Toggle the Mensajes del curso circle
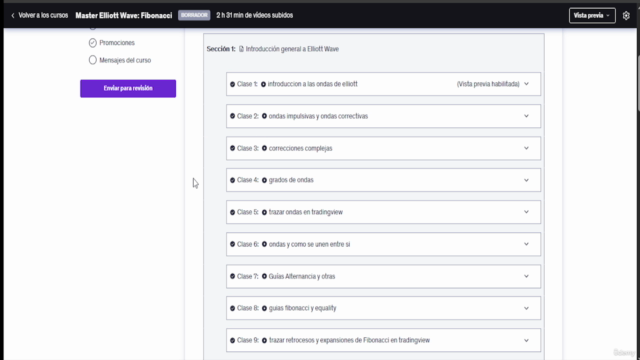 [x=93, y=60]
